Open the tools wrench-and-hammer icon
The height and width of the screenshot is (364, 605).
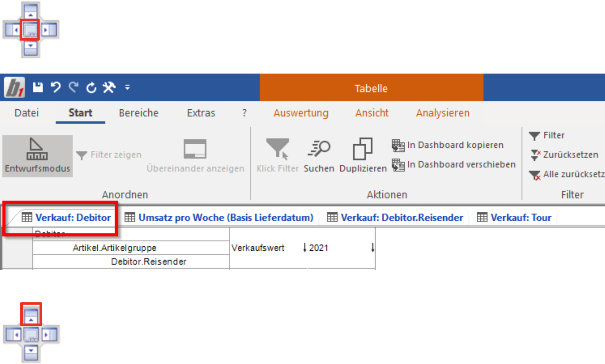pos(109,87)
